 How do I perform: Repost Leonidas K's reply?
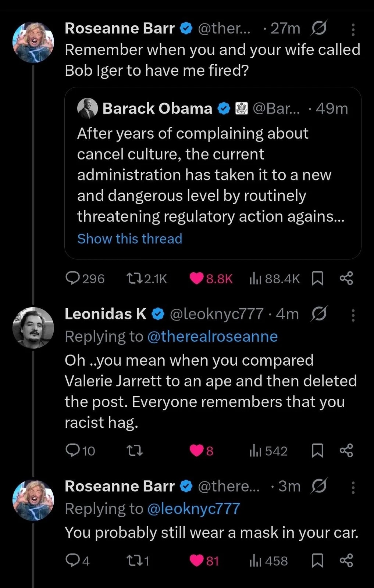(x=134, y=450)
